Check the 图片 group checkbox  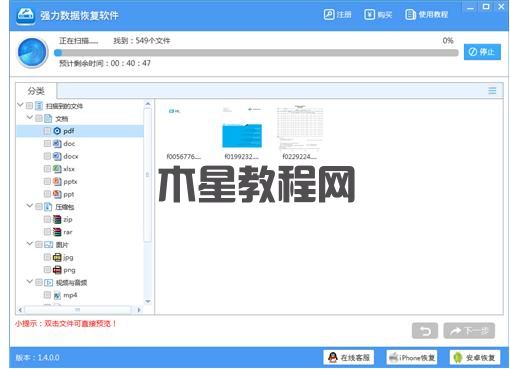coord(39,245)
